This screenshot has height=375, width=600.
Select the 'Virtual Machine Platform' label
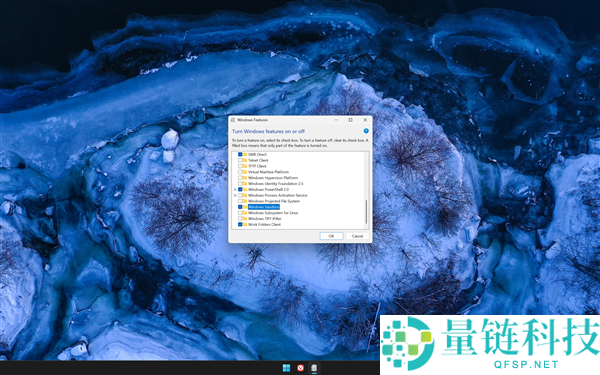coord(268,172)
